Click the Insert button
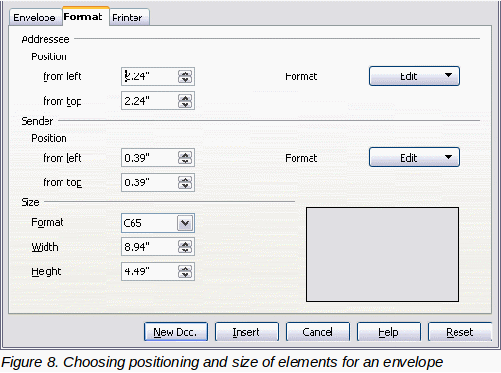 [247, 332]
